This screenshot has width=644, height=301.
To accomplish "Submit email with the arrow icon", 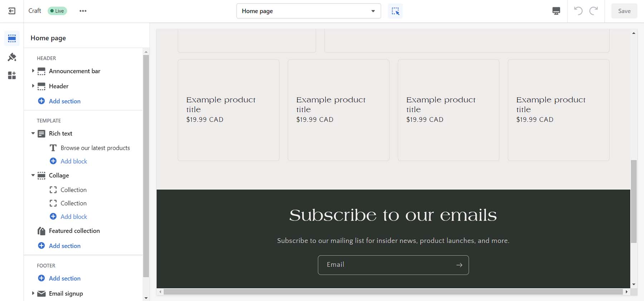I will click(x=459, y=265).
